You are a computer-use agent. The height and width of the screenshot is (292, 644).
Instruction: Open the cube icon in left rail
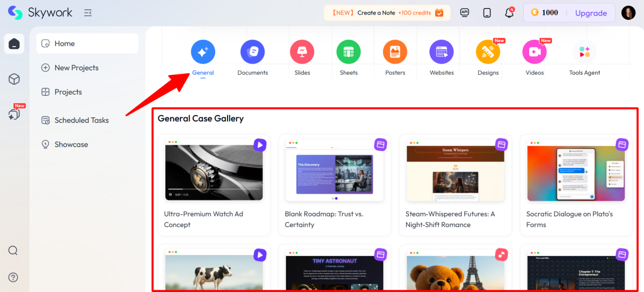pos(14,79)
